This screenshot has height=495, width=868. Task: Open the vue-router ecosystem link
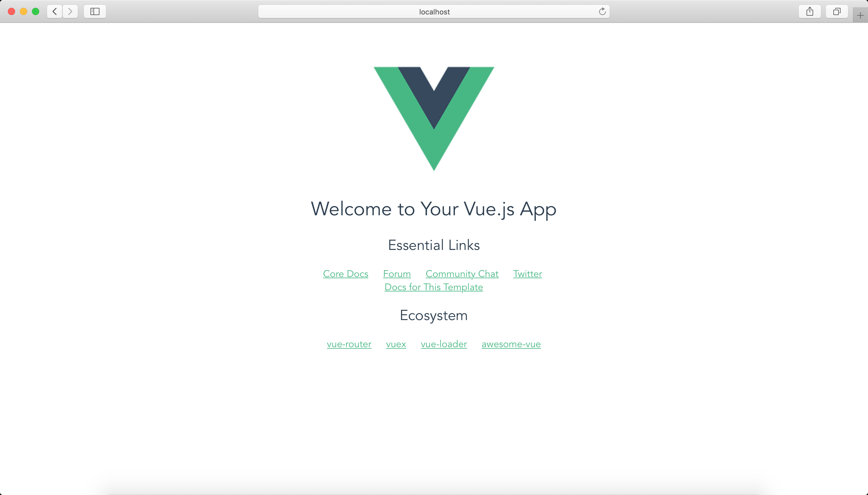349,344
